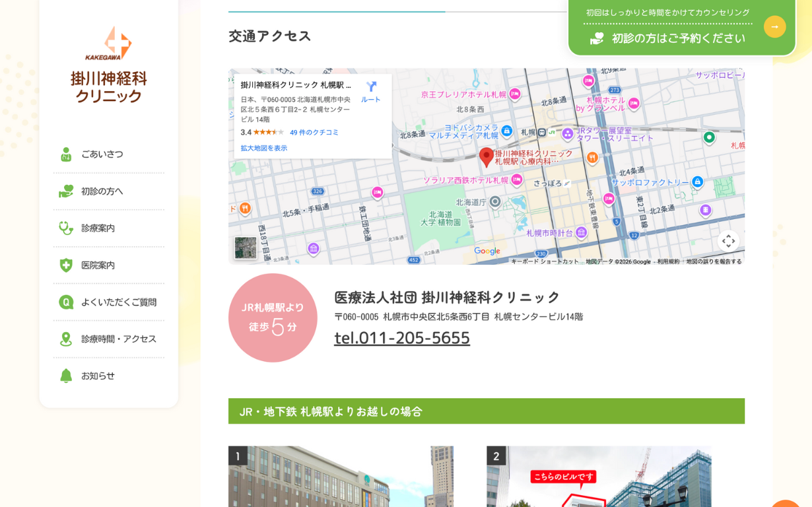812x507 pixels.
Task: Click the ルート directions icon on the map
Action: [371, 87]
